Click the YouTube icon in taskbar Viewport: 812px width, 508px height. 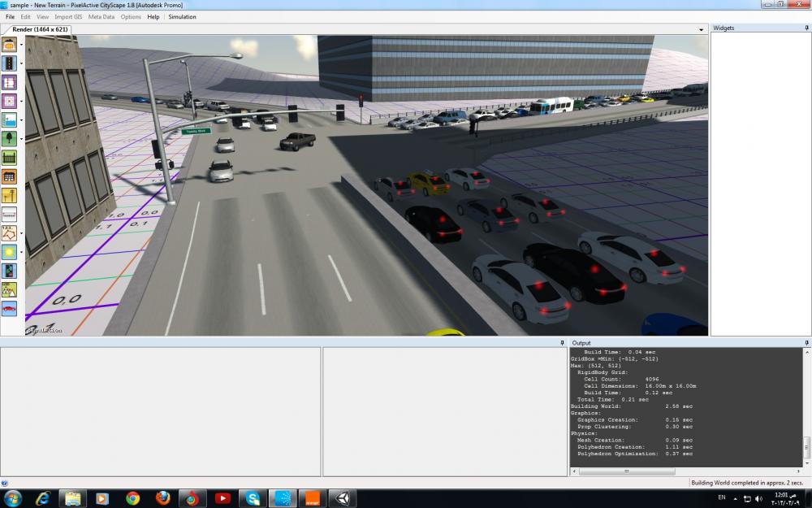(222, 499)
